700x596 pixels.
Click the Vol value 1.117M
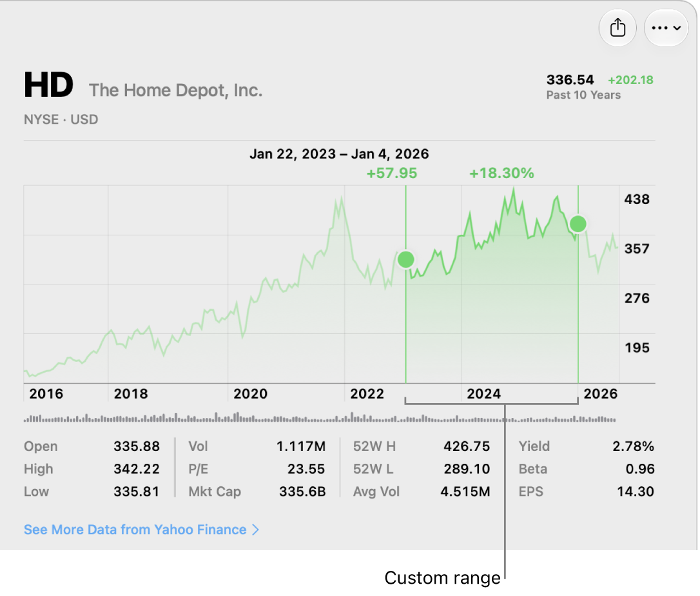(x=301, y=446)
